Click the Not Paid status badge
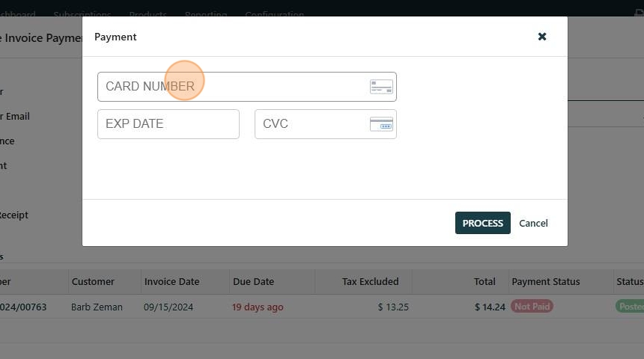644x359 pixels. pyautogui.click(x=532, y=307)
